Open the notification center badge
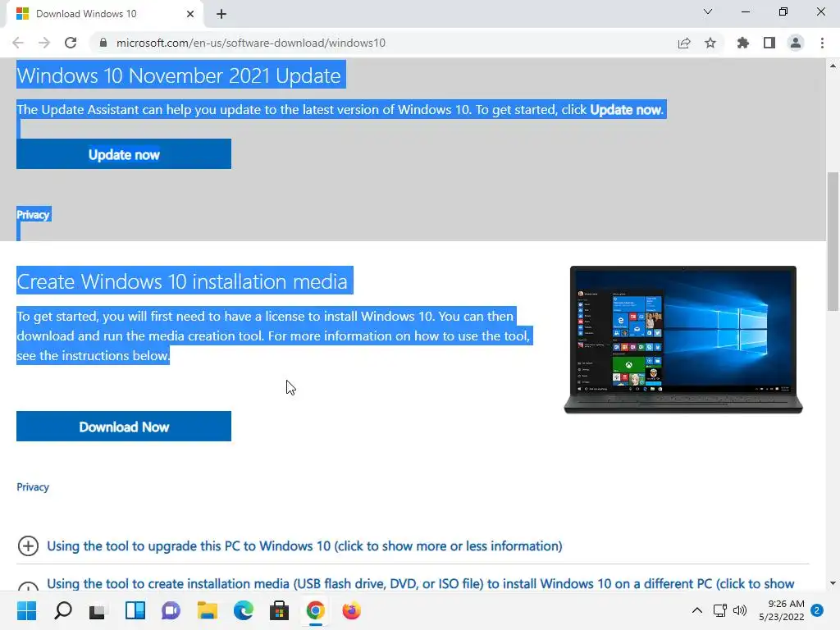Viewport: 840px width, 630px height. 817,610
